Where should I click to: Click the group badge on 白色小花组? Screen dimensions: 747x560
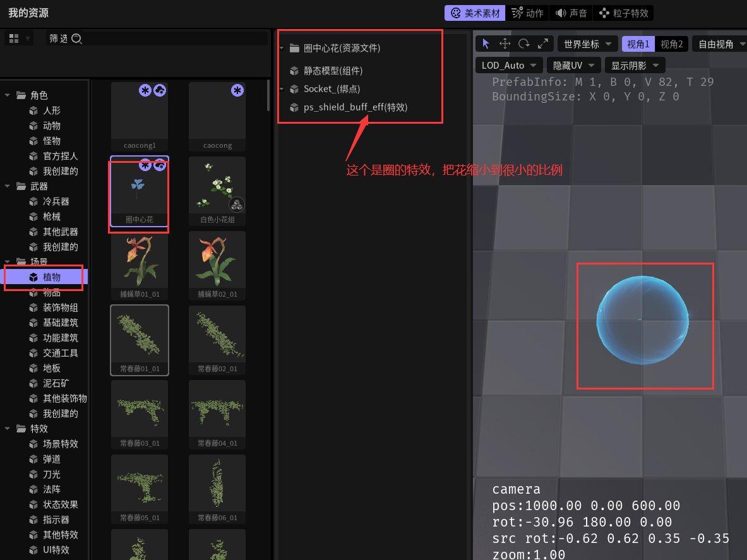(x=237, y=205)
